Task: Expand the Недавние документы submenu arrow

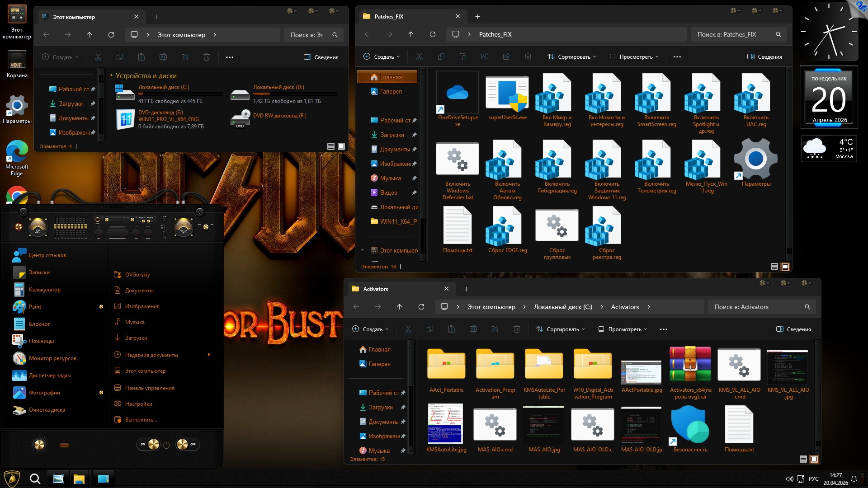Action: click(209, 355)
